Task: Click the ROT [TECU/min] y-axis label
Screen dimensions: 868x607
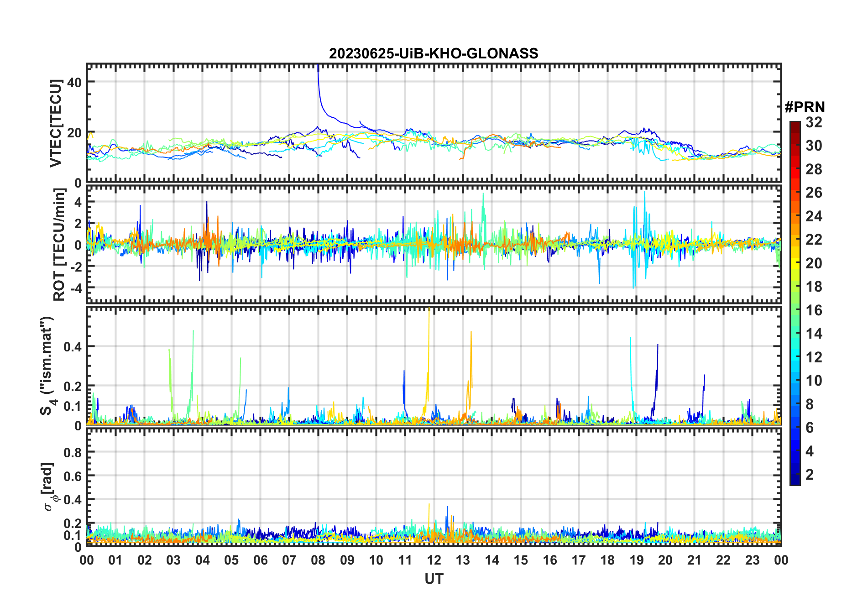Action: (x=59, y=245)
